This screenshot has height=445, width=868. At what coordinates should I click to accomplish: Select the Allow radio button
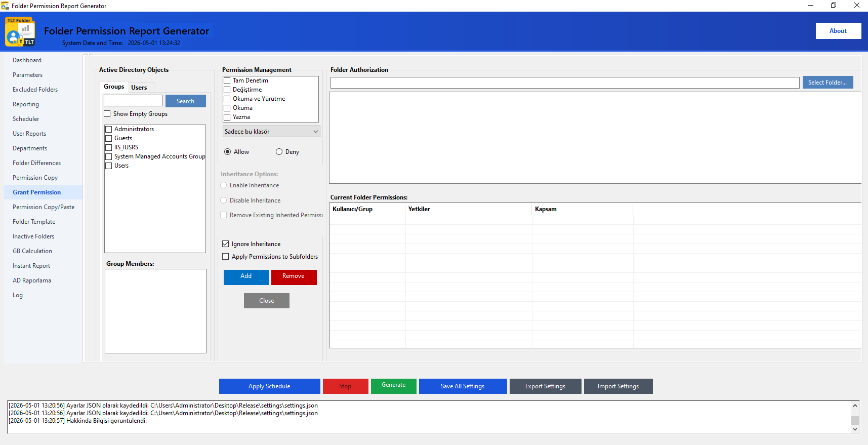pyautogui.click(x=227, y=152)
